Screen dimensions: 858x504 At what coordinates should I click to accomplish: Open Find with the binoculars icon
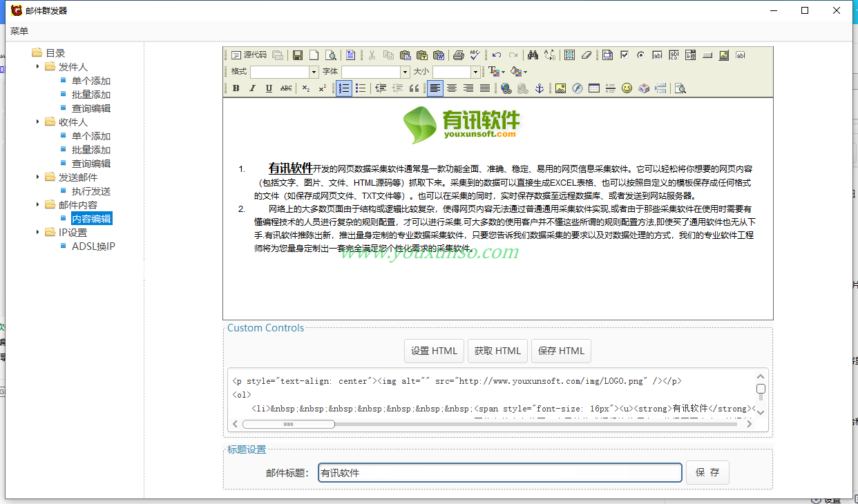(533, 55)
